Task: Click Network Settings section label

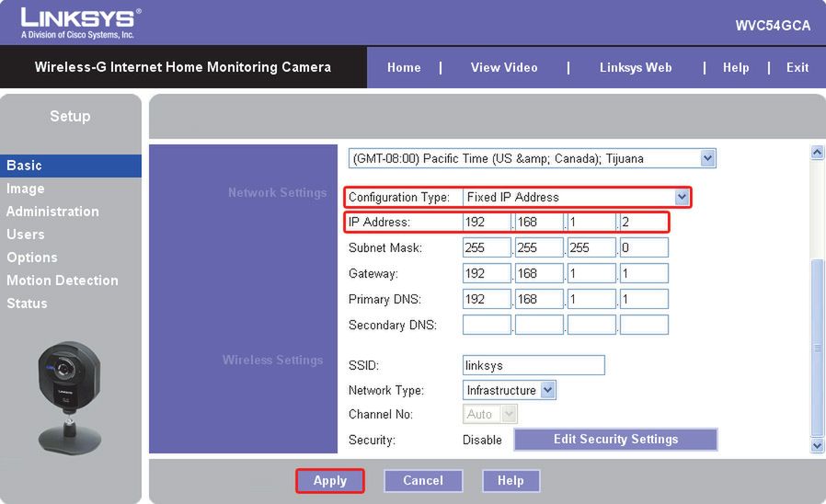Action: point(278,193)
